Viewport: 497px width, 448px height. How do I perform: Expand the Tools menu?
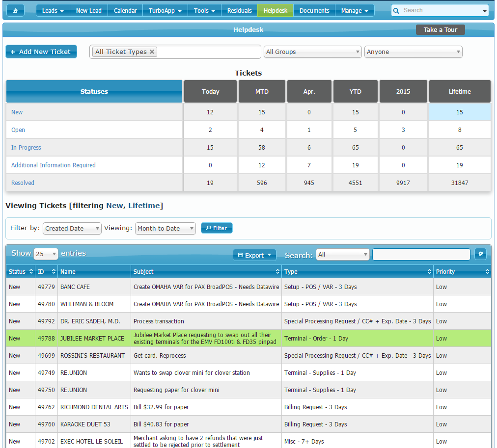coord(204,10)
